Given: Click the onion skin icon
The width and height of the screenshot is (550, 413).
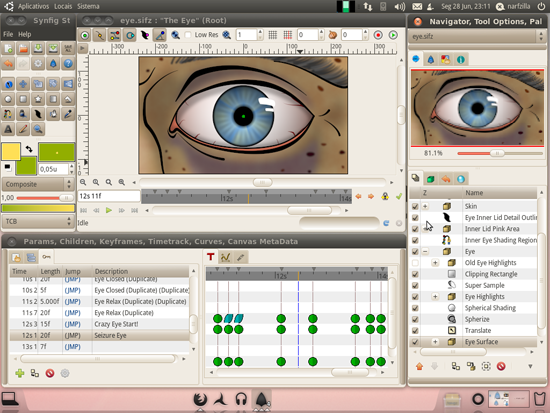Looking at the screenshot, I should 333,35.
